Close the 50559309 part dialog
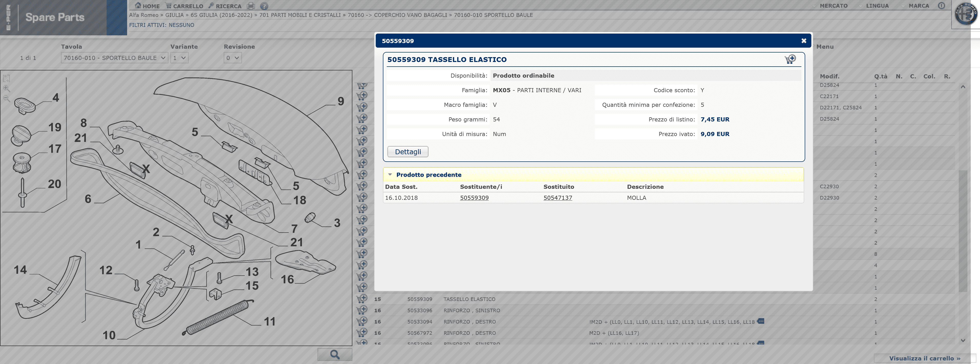Viewport: 980px width, 364px height. [x=803, y=41]
